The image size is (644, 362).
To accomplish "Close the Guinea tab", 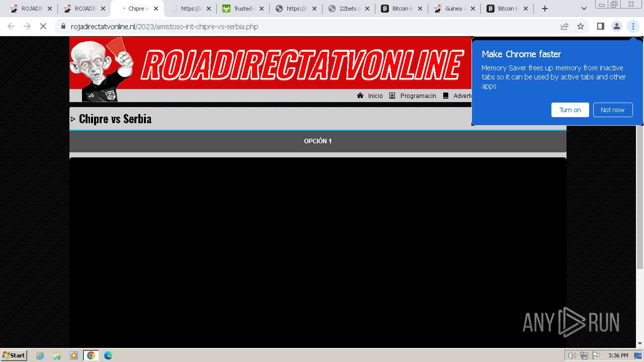I will click(473, 9).
